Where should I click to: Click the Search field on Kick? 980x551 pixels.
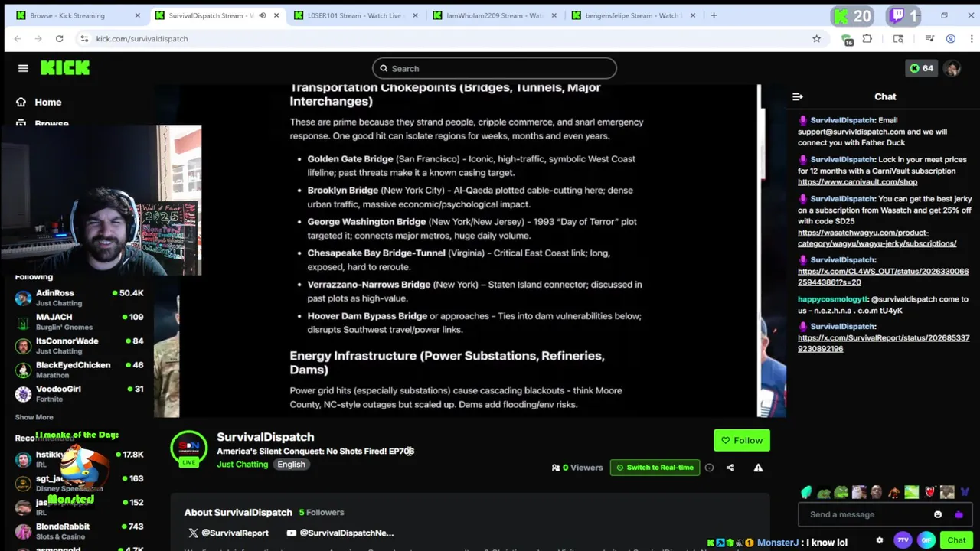494,68
